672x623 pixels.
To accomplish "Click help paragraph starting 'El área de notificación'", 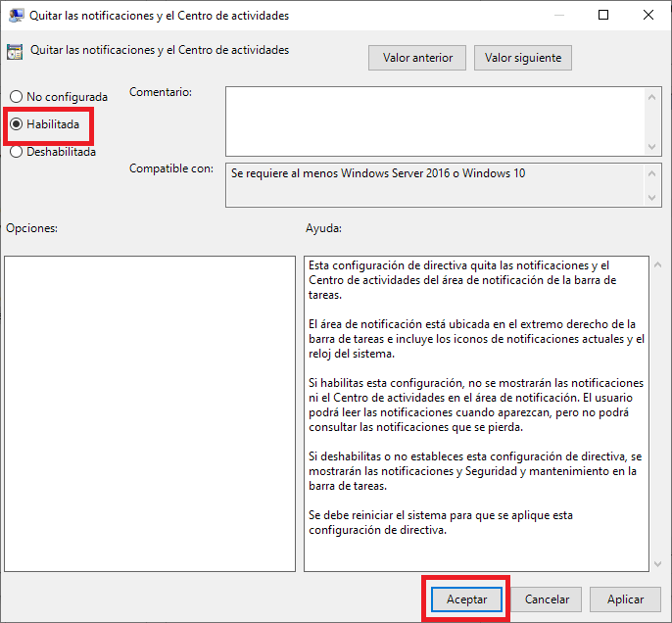I will click(x=476, y=339).
